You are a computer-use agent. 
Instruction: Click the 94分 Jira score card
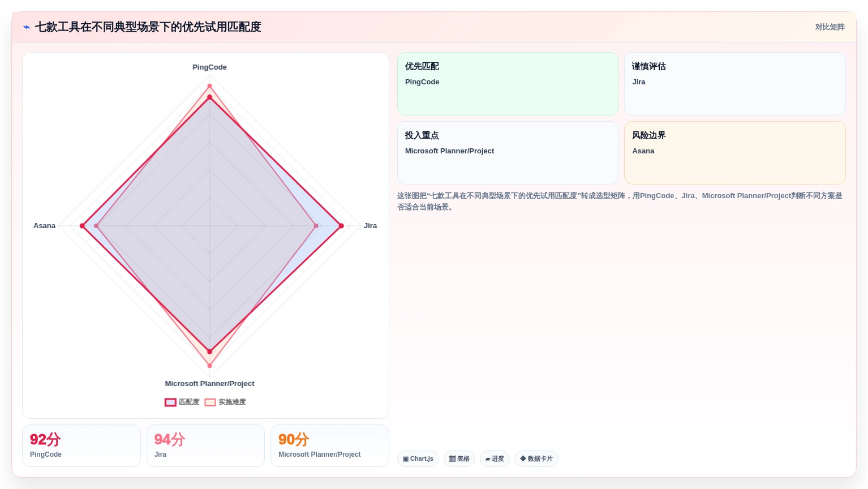click(205, 446)
